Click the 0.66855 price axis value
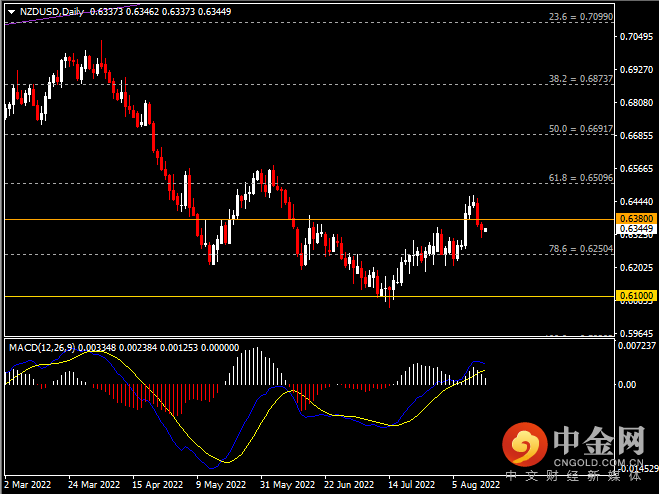Screen dimensions: 659x494 point(636,135)
